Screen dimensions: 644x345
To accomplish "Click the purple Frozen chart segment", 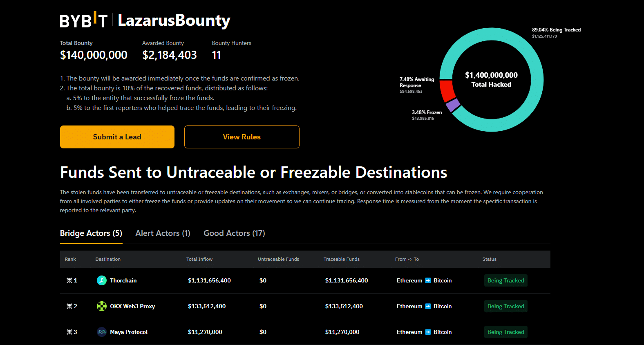I will 453,105.
